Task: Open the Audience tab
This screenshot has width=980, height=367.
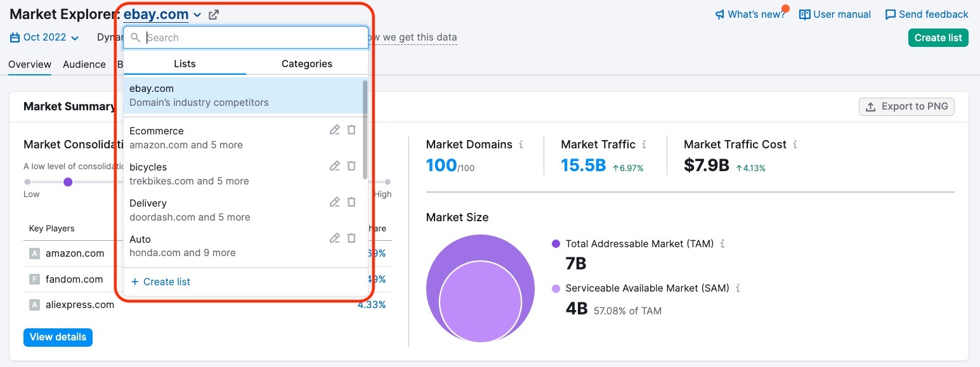Action: click(x=84, y=64)
